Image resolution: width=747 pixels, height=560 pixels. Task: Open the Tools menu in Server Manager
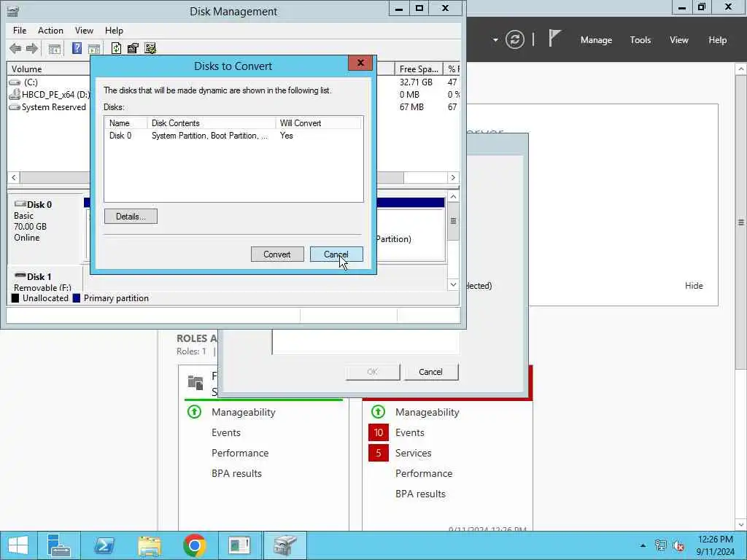(x=640, y=40)
